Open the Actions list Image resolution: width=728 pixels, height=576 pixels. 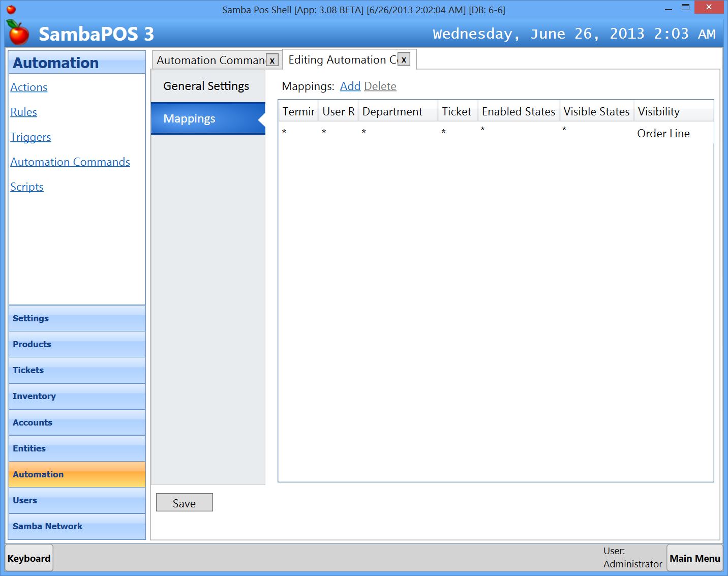(29, 87)
